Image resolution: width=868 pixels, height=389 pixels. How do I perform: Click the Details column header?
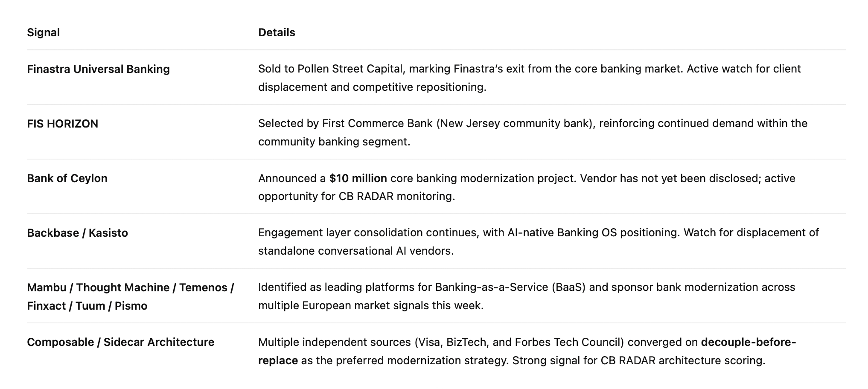(x=277, y=32)
